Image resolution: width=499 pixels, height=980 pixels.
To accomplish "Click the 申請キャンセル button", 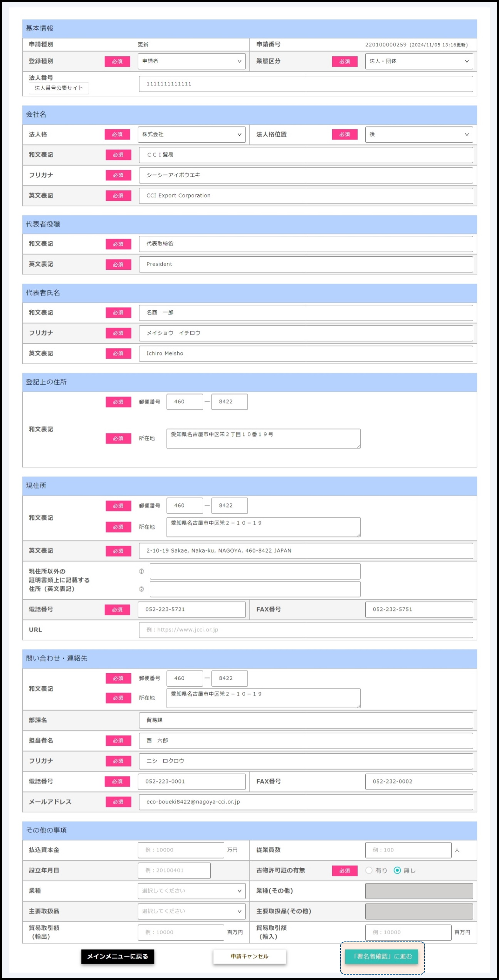I will pos(250,956).
